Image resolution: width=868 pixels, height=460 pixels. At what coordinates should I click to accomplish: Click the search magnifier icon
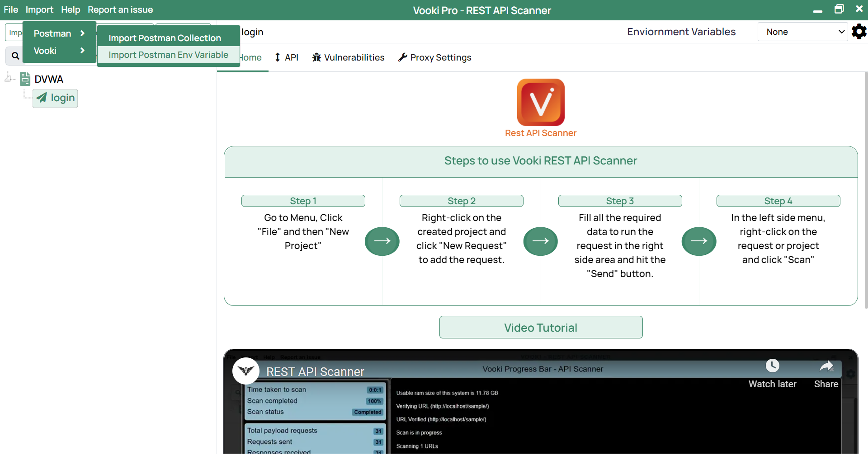click(x=15, y=56)
